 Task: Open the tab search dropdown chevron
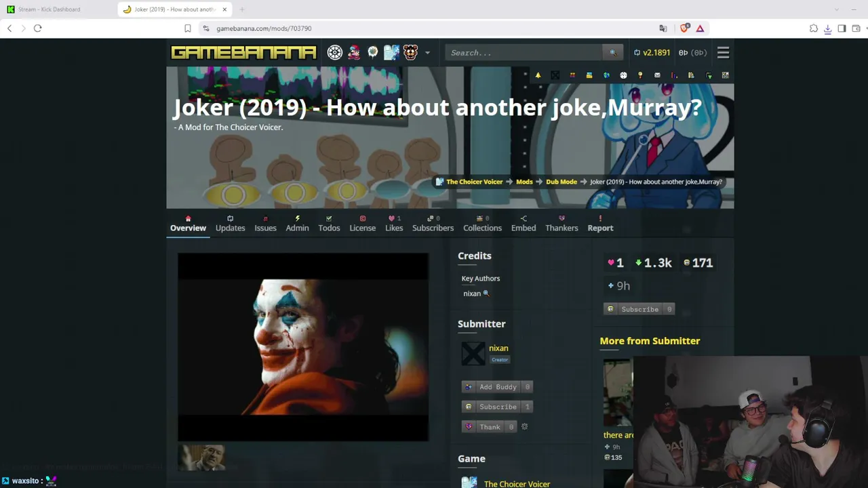point(835,9)
